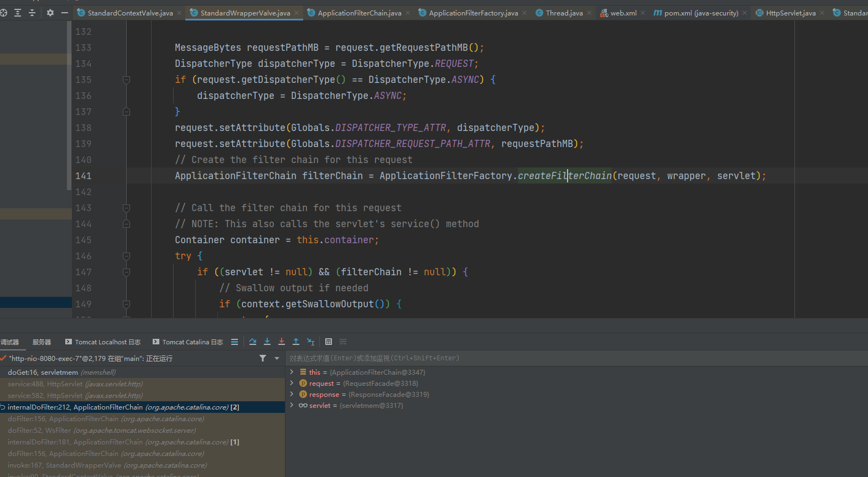This screenshot has height=477, width=868.
Task: Open the 调试器 debugger tab
Action: tap(10, 342)
